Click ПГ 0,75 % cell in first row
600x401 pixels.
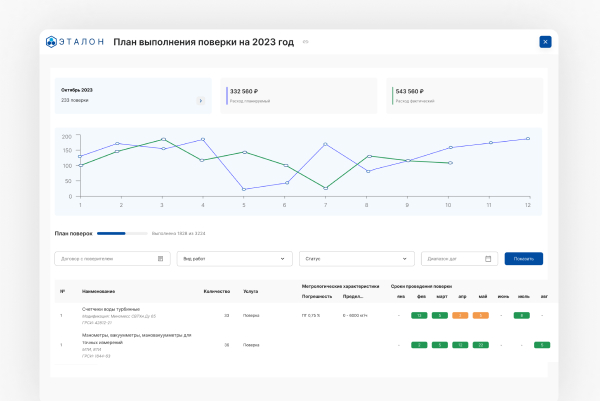tap(311, 316)
